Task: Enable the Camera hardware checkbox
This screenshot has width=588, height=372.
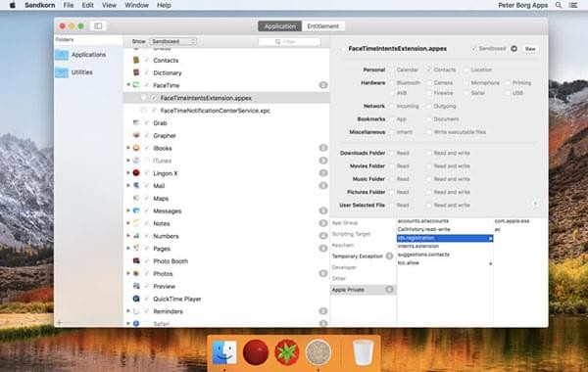Action: pyautogui.click(x=428, y=83)
